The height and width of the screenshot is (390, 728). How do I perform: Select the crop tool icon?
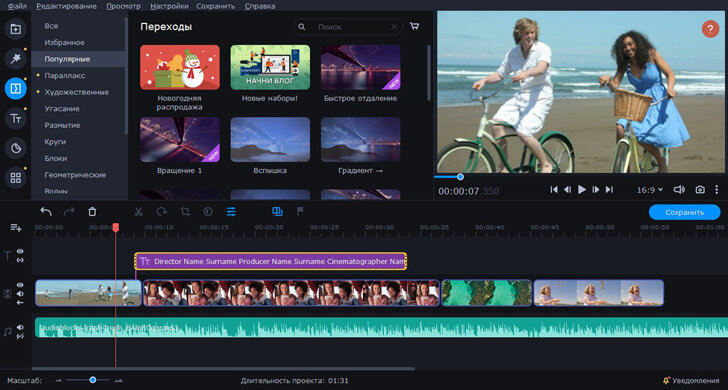click(x=185, y=212)
